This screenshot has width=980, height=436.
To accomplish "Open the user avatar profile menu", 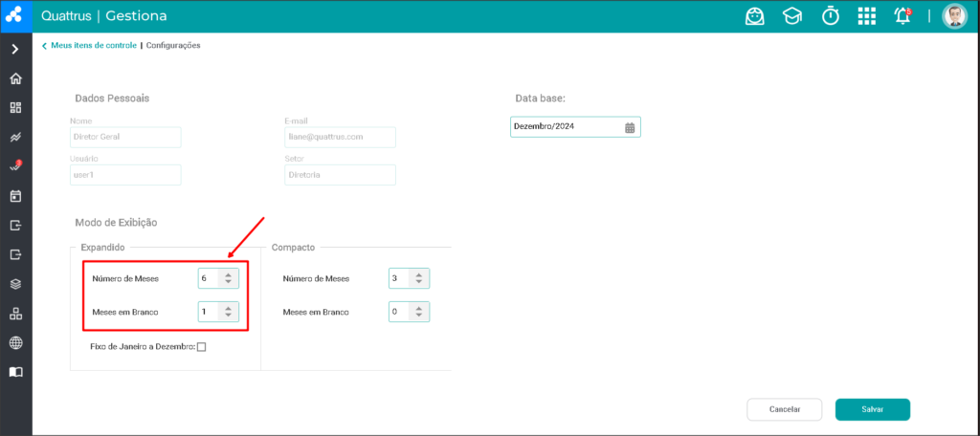I will tap(954, 16).
